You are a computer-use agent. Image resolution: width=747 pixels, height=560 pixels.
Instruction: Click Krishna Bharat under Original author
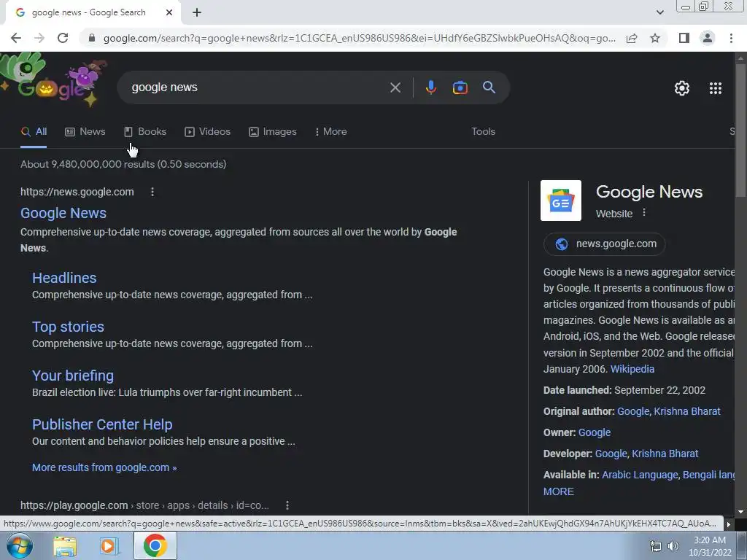tap(687, 411)
